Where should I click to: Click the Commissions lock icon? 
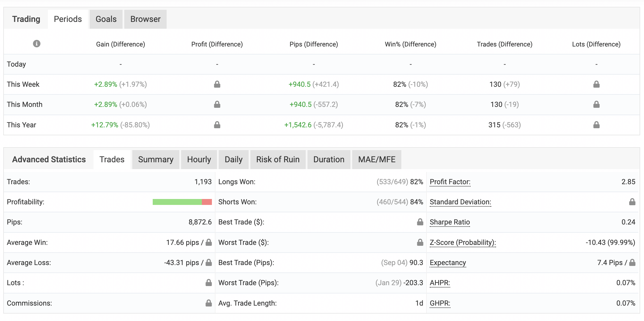point(208,303)
